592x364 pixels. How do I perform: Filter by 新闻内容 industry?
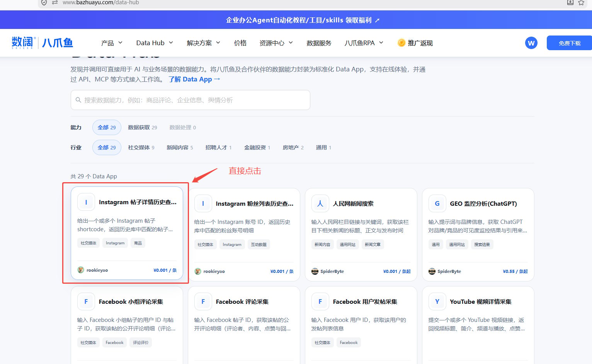point(180,147)
